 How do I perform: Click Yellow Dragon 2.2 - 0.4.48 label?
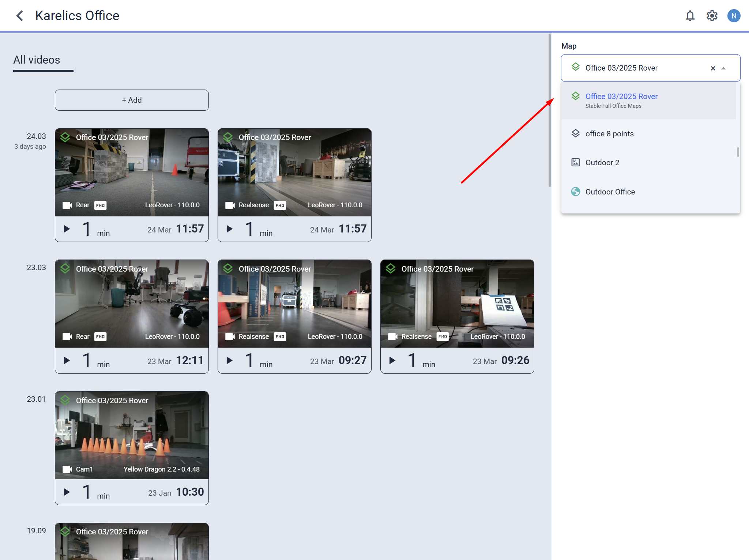[x=162, y=469]
